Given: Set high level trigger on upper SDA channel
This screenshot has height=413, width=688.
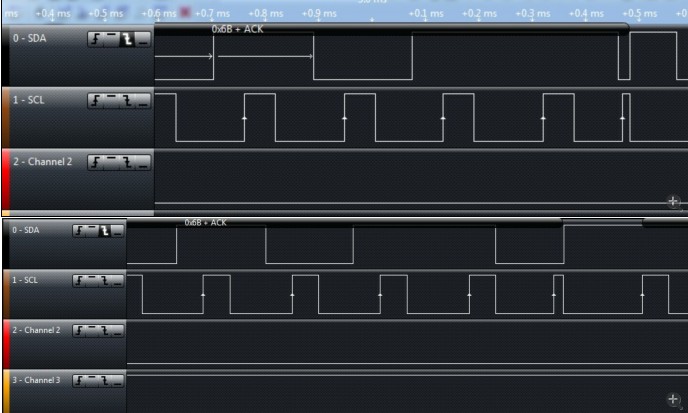Looking at the screenshot, I should pyautogui.click(x=111, y=40).
